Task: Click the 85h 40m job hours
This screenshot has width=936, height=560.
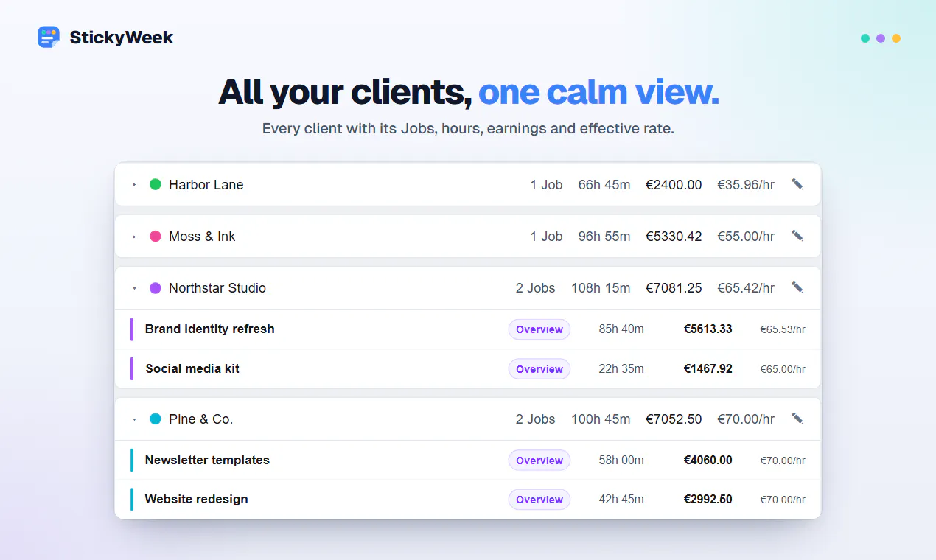Action: [x=621, y=329]
